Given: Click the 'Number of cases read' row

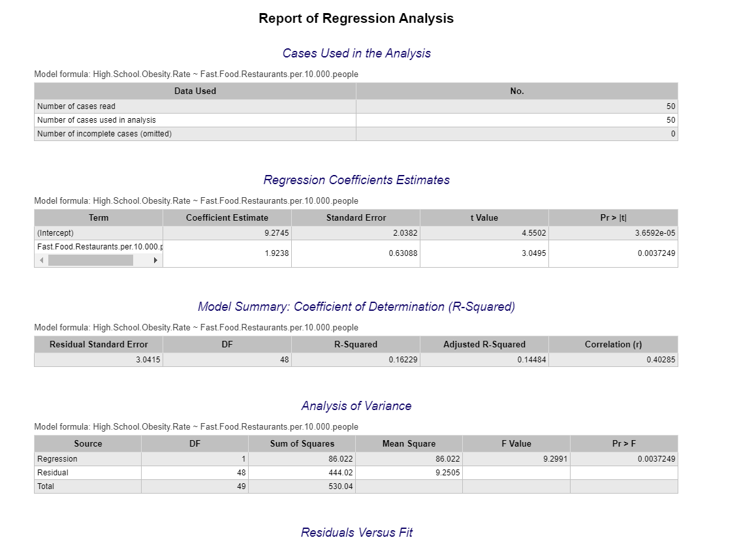Looking at the screenshot, I should pyautogui.click(x=194, y=105).
